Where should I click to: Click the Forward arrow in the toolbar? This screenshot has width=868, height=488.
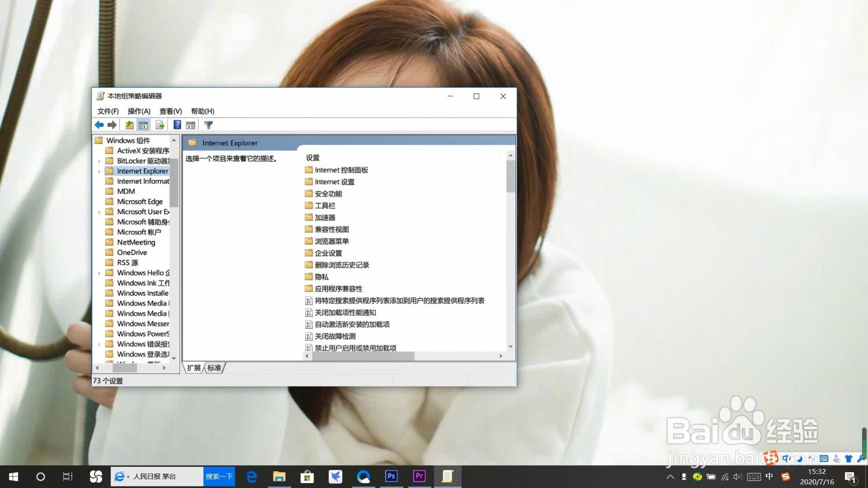[112, 125]
